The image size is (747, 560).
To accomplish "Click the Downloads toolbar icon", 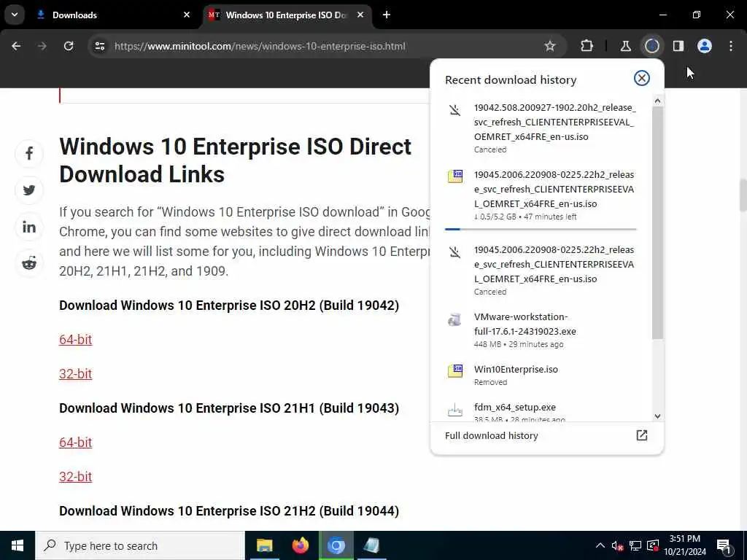I will point(651,46).
